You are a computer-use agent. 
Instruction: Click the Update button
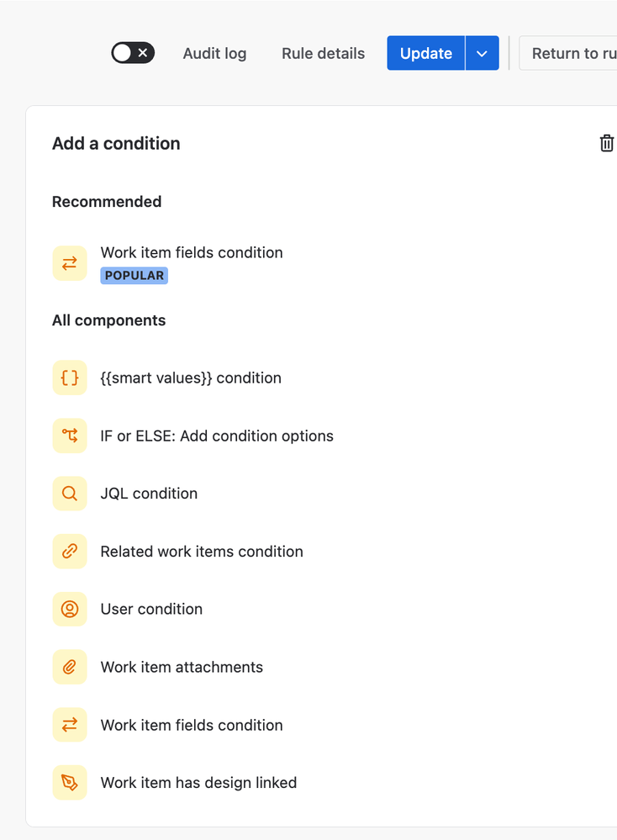coord(425,52)
